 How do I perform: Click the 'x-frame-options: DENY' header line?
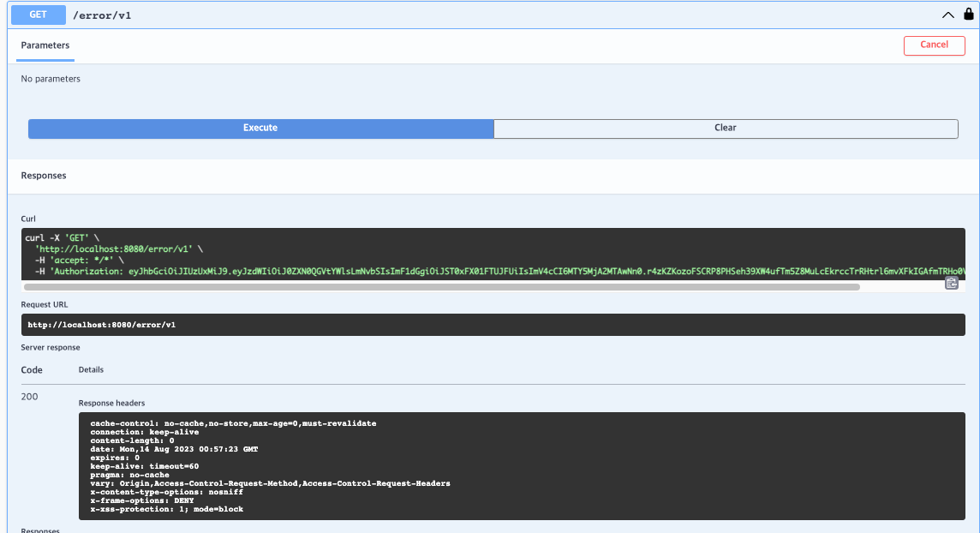142,501
